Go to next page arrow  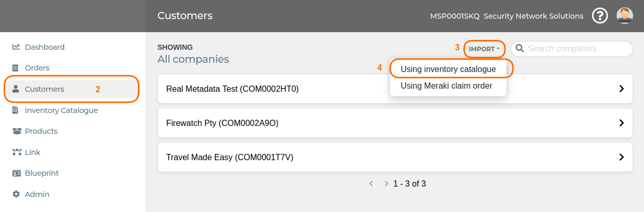(386, 183)
